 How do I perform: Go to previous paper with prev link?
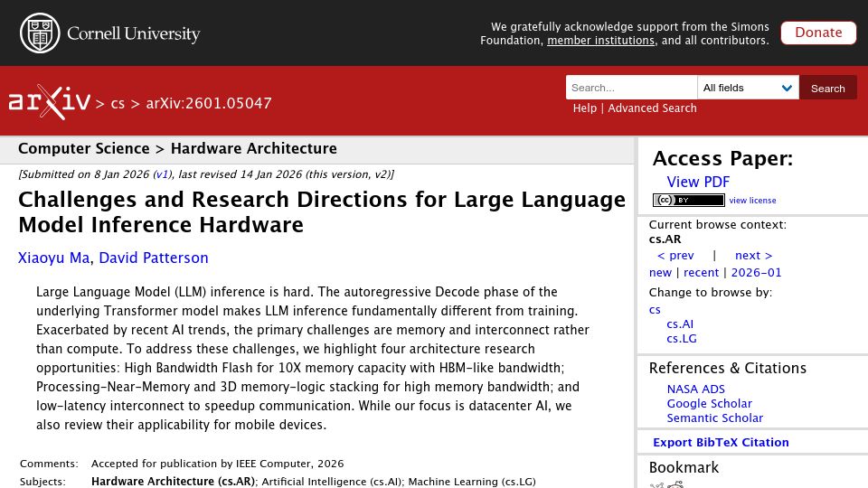point(675,255)
